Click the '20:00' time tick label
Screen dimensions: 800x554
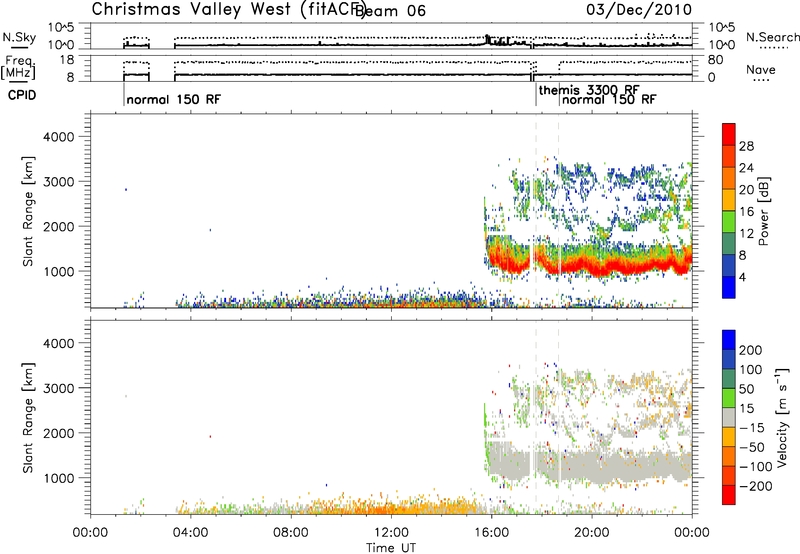pos(592,533)
